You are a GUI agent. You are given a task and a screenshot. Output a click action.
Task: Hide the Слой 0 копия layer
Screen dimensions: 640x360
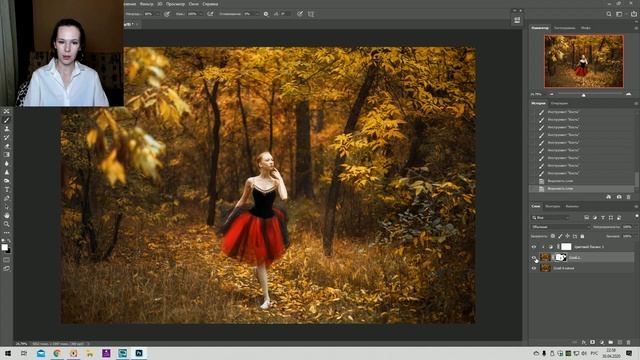(534, 268)
